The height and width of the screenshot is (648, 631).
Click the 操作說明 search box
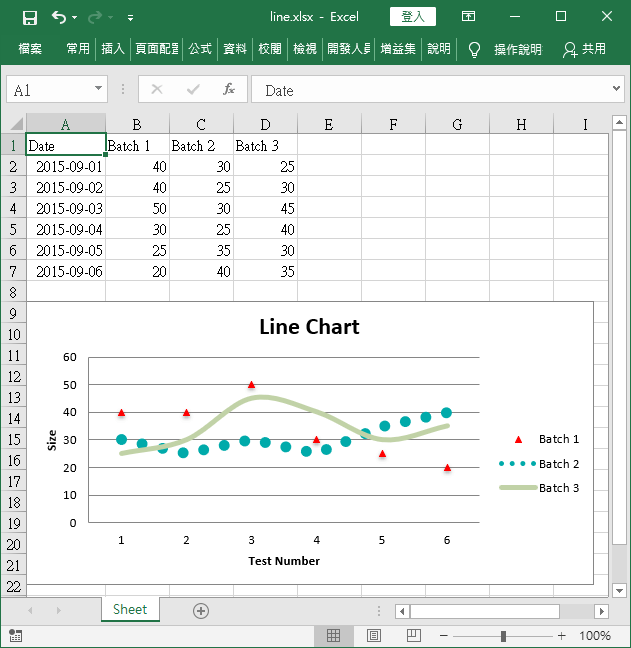click(518, 50)
